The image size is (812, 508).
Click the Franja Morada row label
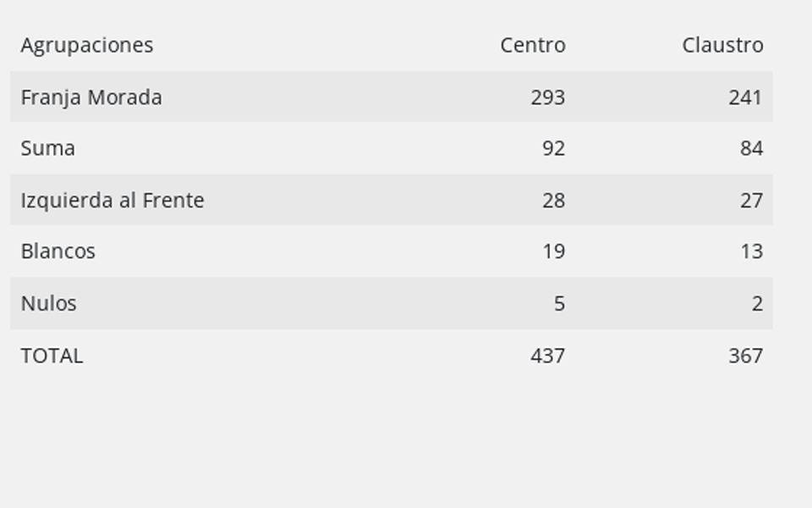pos(91,97)
